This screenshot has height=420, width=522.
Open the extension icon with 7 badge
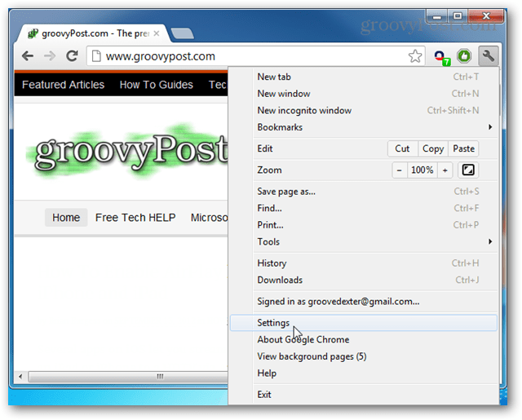pyautogui.click(x=442, y=57)
